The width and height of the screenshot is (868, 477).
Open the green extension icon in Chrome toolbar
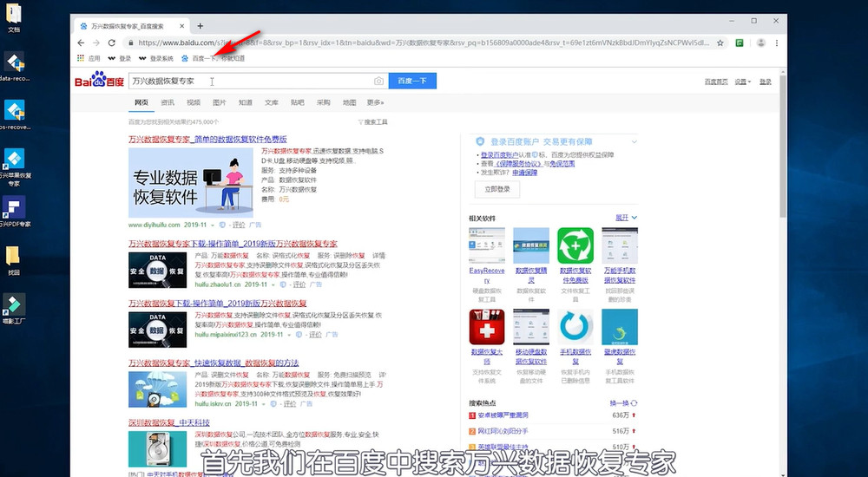739,42
